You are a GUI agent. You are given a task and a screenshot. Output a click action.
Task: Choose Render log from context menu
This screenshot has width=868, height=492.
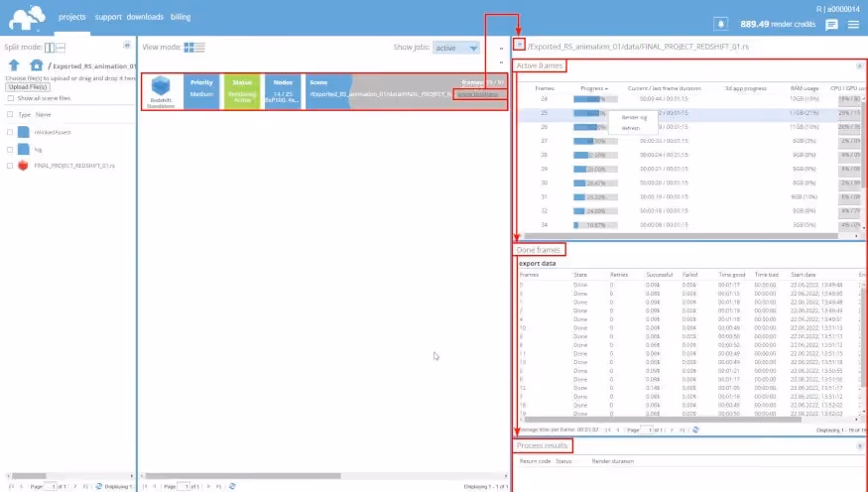[634, 117]
